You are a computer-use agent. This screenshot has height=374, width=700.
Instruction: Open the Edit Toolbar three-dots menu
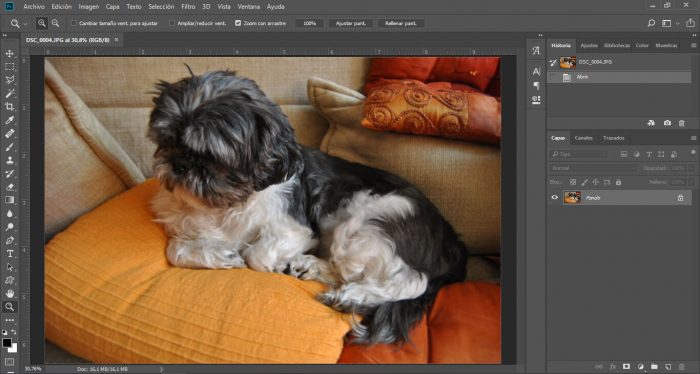click(9, 320)
